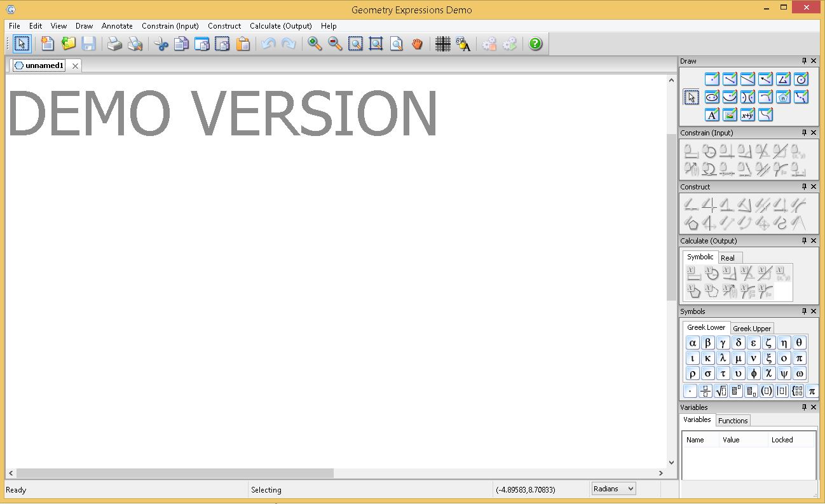Select the Symbolic tab
This screenshot has width=825, height=504.
700,257
